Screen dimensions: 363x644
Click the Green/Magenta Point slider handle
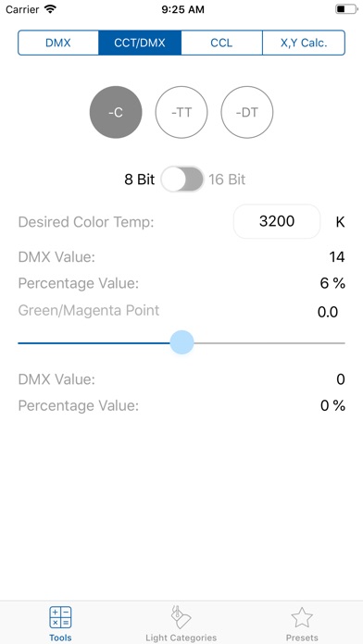coord(181,342)
